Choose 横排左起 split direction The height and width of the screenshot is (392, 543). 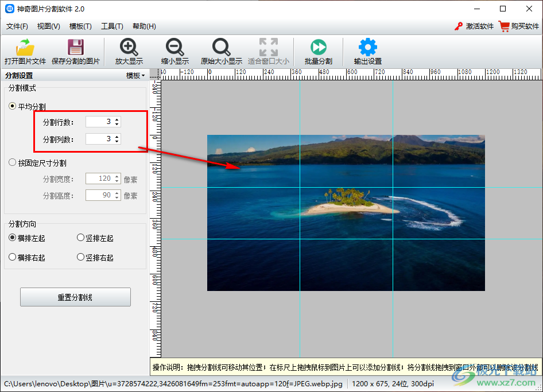pos(12,238)
